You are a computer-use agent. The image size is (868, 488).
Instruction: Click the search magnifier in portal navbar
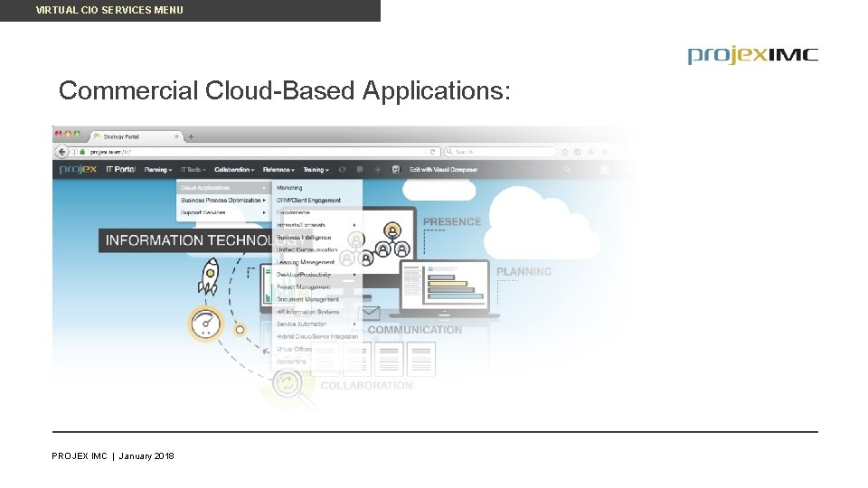(x=567, y=170)
